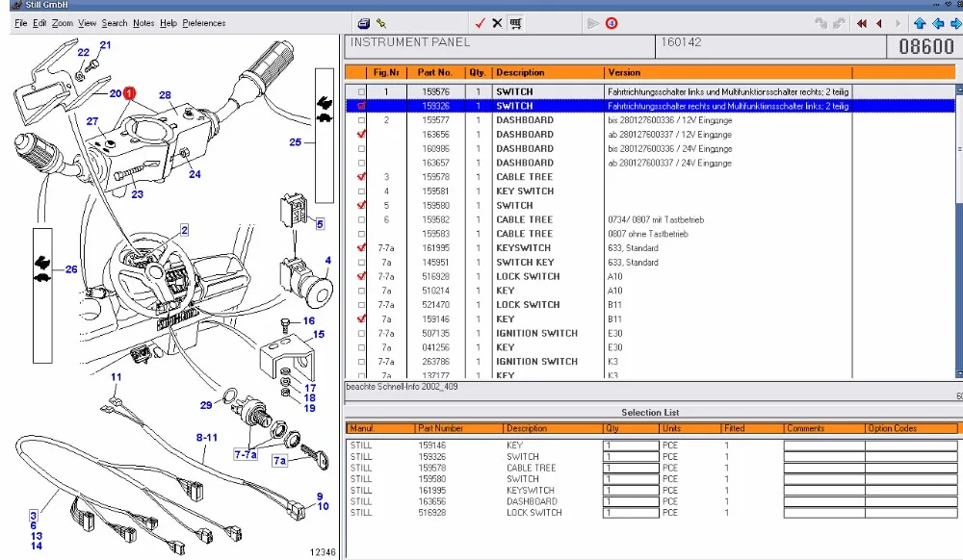This screenshot has height=560, width=963.
Task: Click Comments field for 159578 CABLE TREE
Action: 824,468
